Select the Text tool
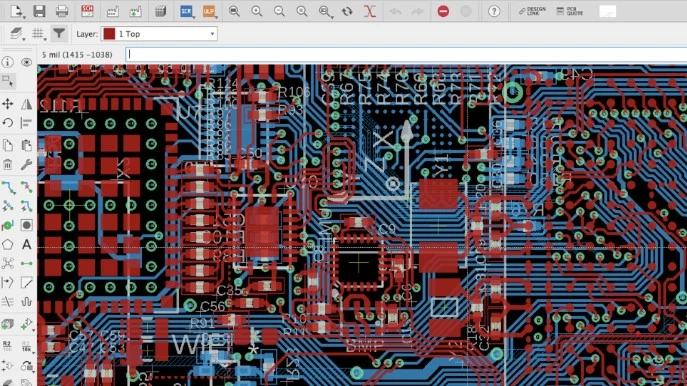 click(x=26, y=244)
